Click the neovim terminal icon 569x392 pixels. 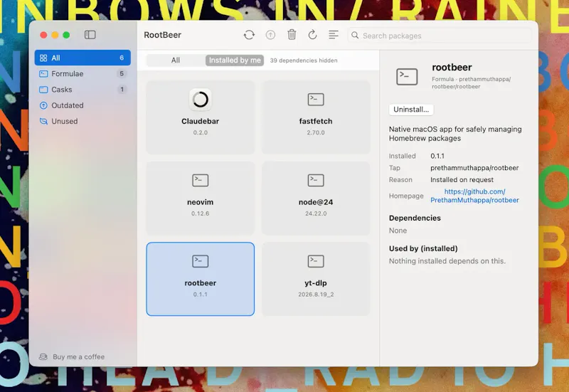pos(201,181)
